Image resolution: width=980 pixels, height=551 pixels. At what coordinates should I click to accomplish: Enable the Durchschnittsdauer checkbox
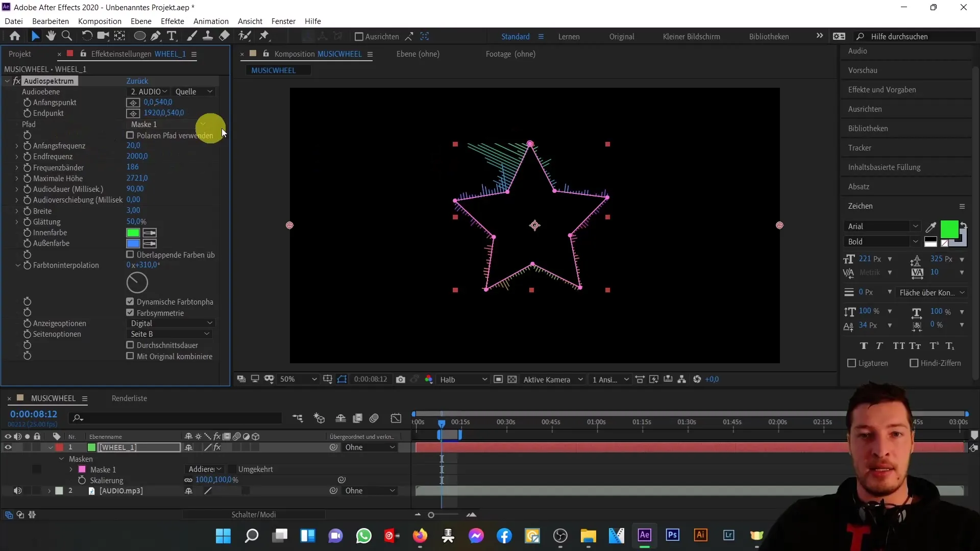130,345
